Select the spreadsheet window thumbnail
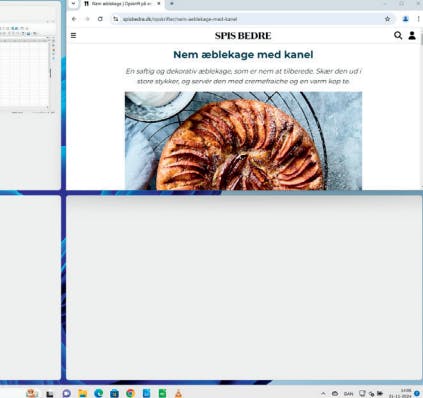The image size is (423, 398). 28,68
